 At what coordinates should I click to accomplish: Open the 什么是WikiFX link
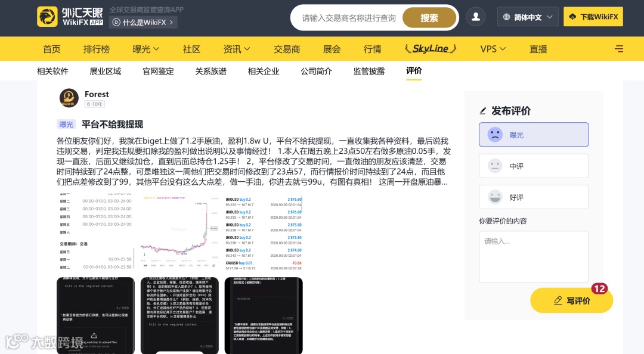click(x=143, y=22)
